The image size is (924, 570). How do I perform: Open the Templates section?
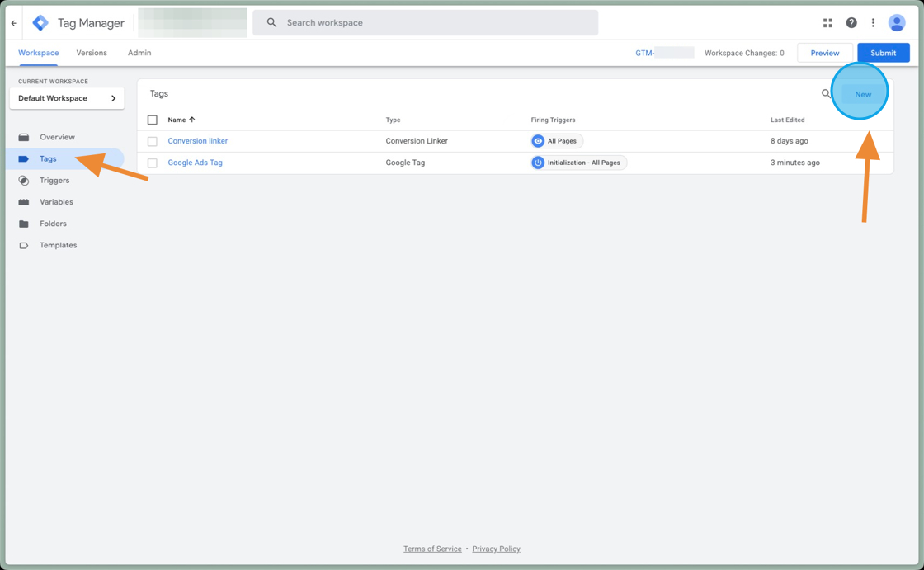point(58,245)
